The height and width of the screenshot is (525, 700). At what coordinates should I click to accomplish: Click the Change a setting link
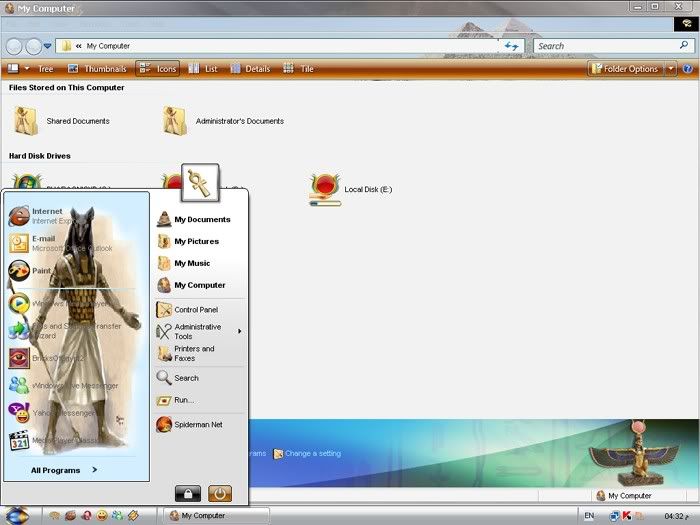click(x=307, y=454)
